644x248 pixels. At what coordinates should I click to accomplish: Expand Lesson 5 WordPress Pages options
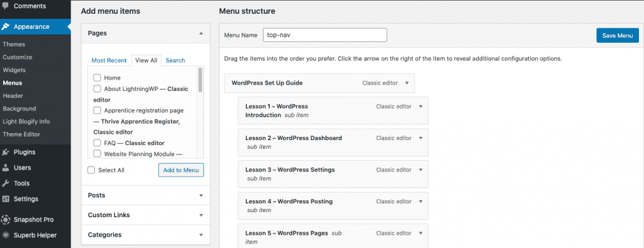tap(420, 233)
